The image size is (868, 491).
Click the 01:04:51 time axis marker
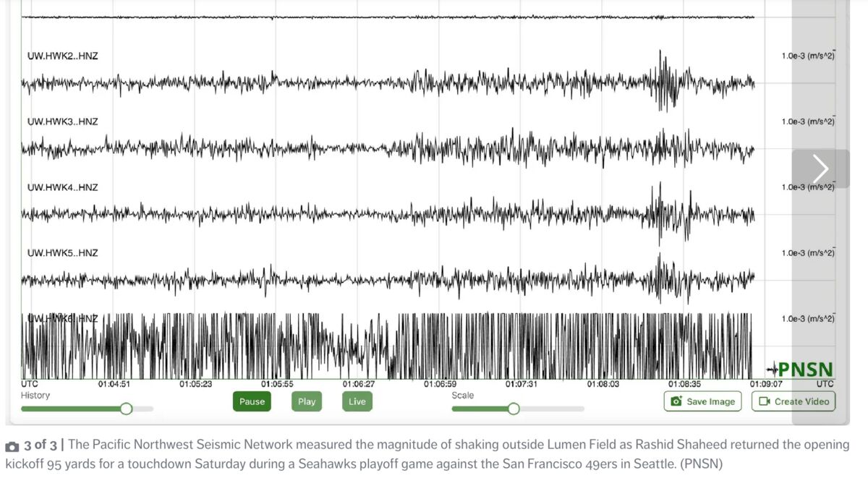tap(114, 385)
